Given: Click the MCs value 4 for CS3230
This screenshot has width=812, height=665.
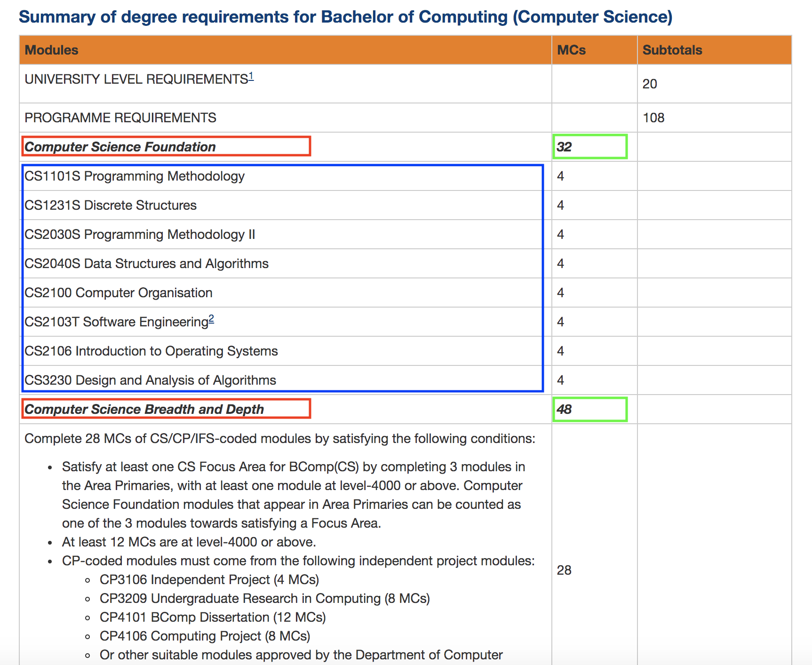Looking at the screenshot, I should coord(560,380).
